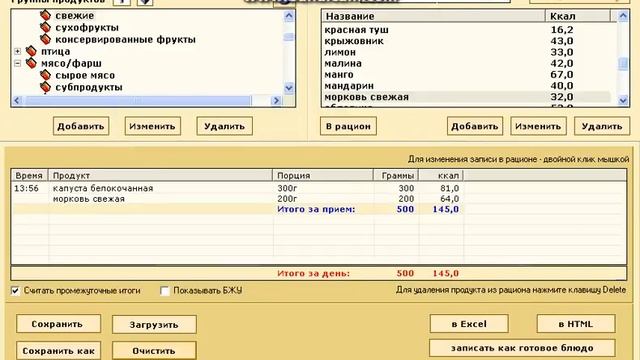Click groups tree horizontal scroll left arrow
The image size is (640, 360).
click(17, 100)
